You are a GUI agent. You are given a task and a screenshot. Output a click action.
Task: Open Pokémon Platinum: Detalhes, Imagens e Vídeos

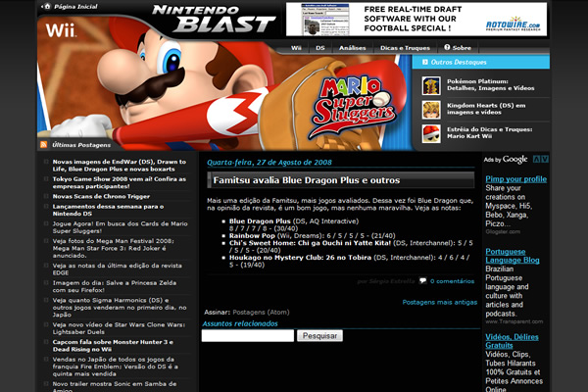tap(491, 85)
